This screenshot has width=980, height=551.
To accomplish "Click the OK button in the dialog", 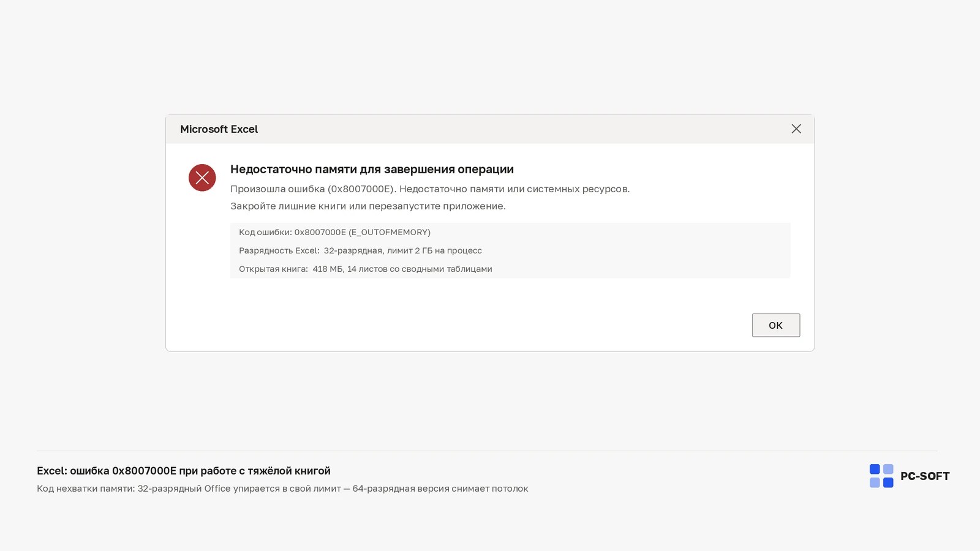I will click(775, 325).
